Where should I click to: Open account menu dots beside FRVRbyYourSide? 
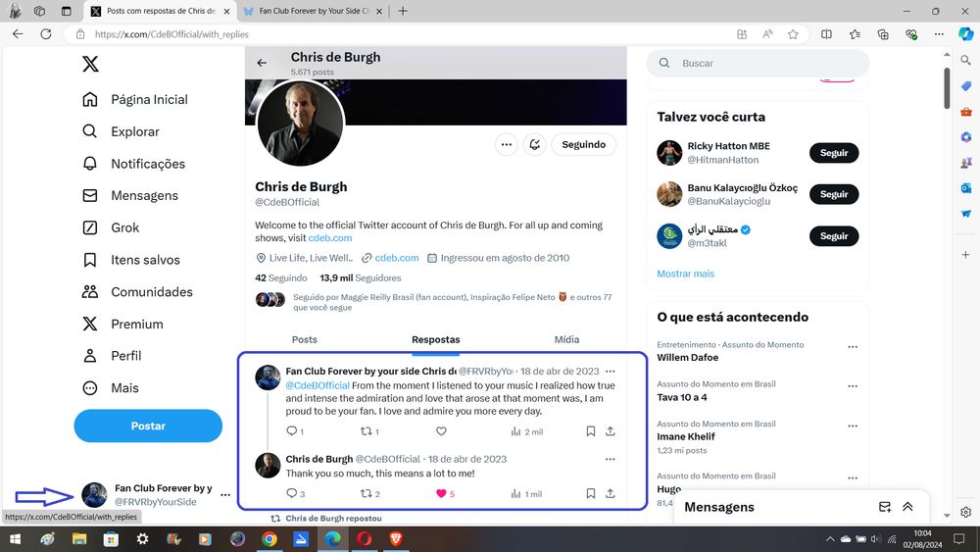pyautogui.click(x=225, y=494)
